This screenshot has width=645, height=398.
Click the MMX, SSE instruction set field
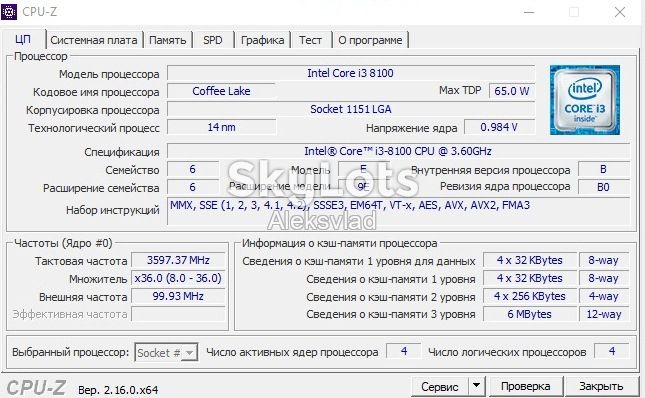pyautogui.click(x=398, y=211)
